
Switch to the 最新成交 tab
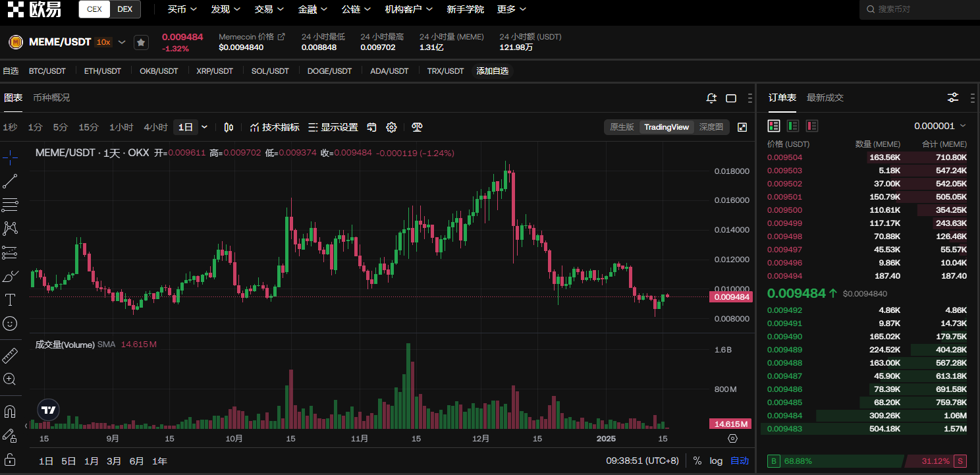825,98
